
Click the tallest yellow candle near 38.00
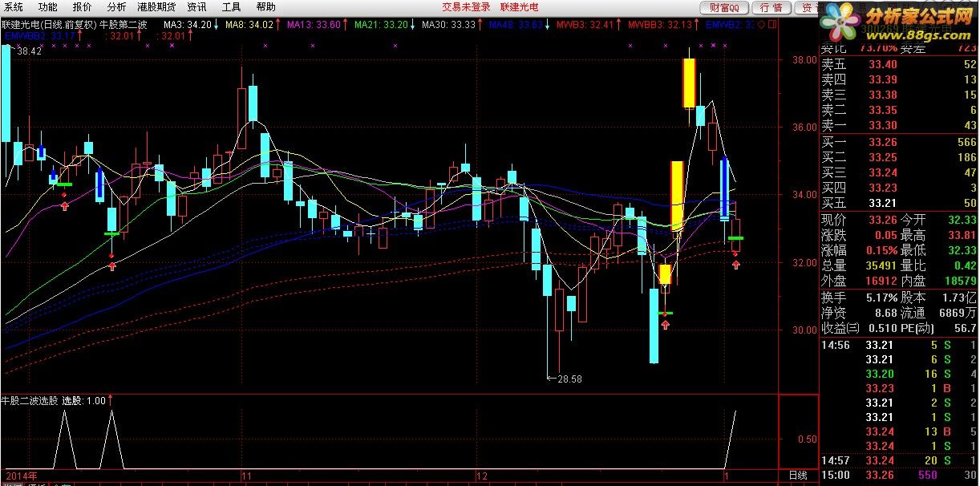coord(689,83)
